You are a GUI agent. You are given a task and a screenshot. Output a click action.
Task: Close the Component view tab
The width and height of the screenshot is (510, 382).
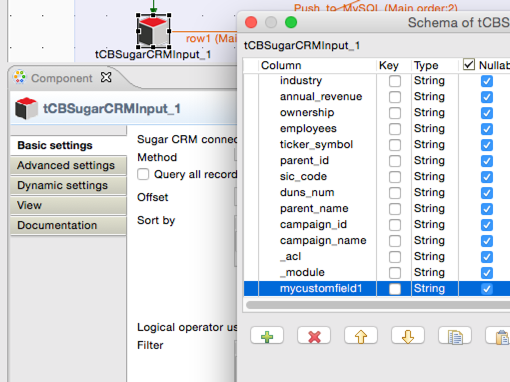coord(106,77)
